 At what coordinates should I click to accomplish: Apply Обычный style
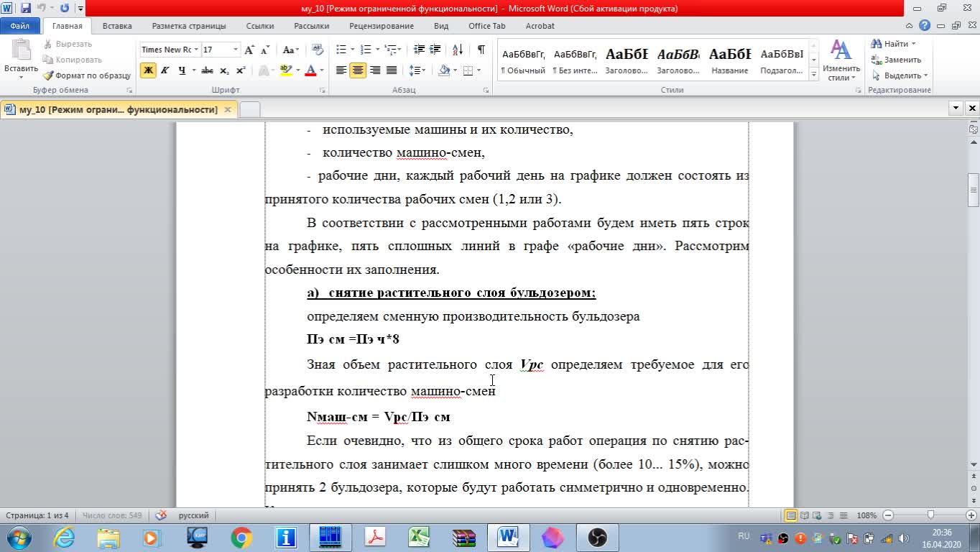(523, 60)
